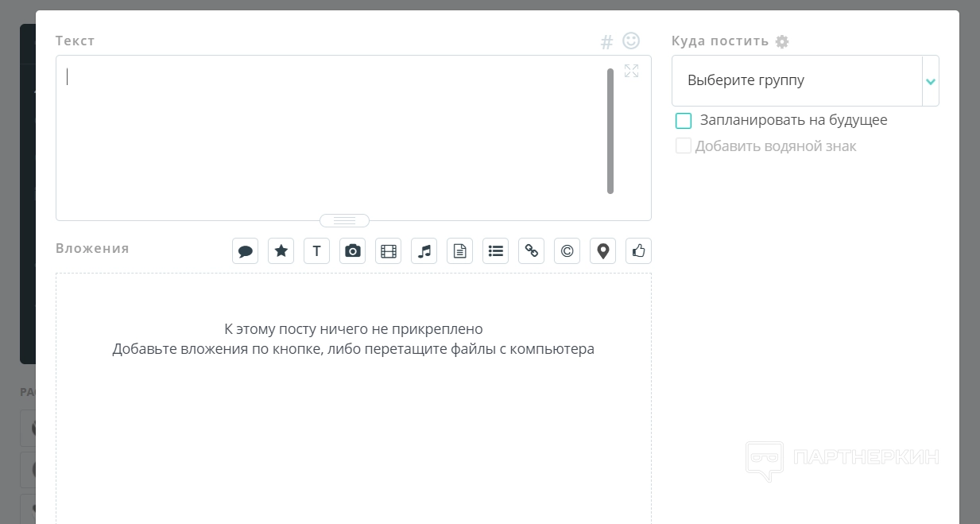Add text overlay with the T icon
This screenshot has width=980, height=524.
tap(317, 251)
